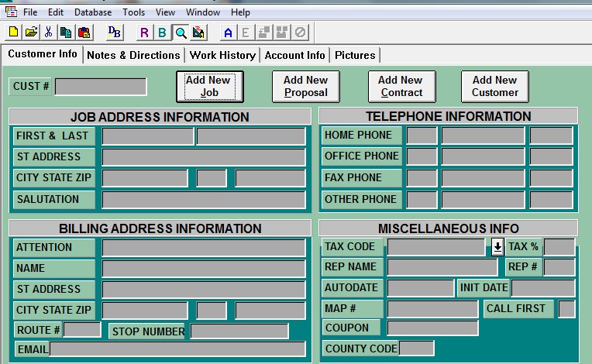Open the Tools menu
Screen dimensions: 592x364
(x=133, y=12)
